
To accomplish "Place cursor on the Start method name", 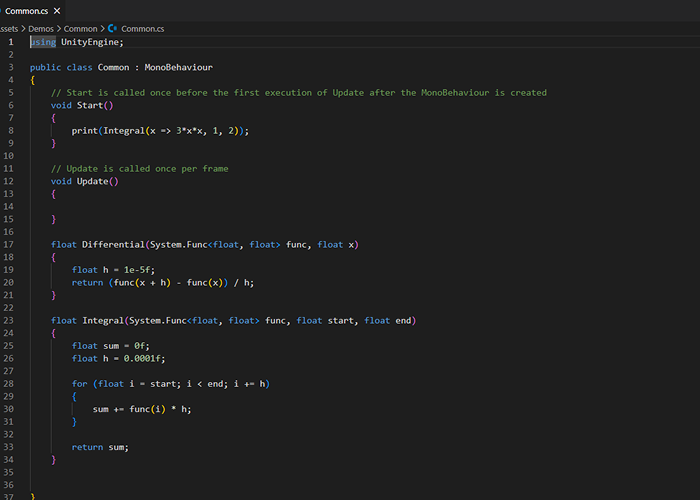I will (92, 105).
